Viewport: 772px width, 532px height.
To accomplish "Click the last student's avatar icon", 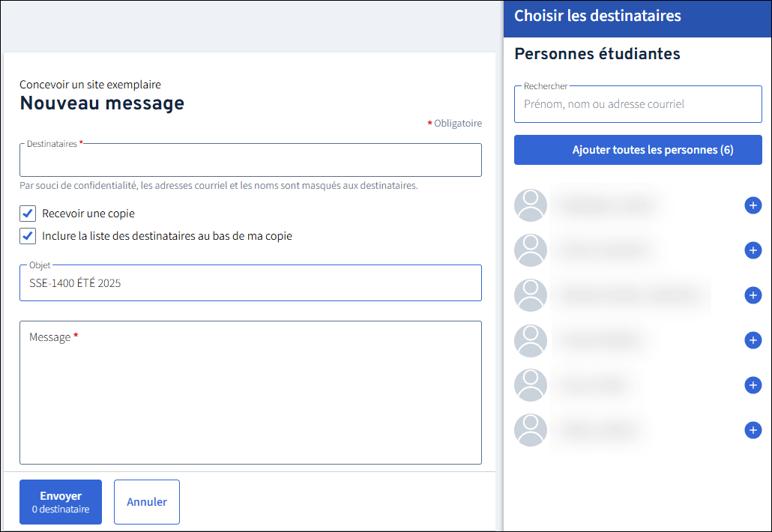I will point(531,430).
